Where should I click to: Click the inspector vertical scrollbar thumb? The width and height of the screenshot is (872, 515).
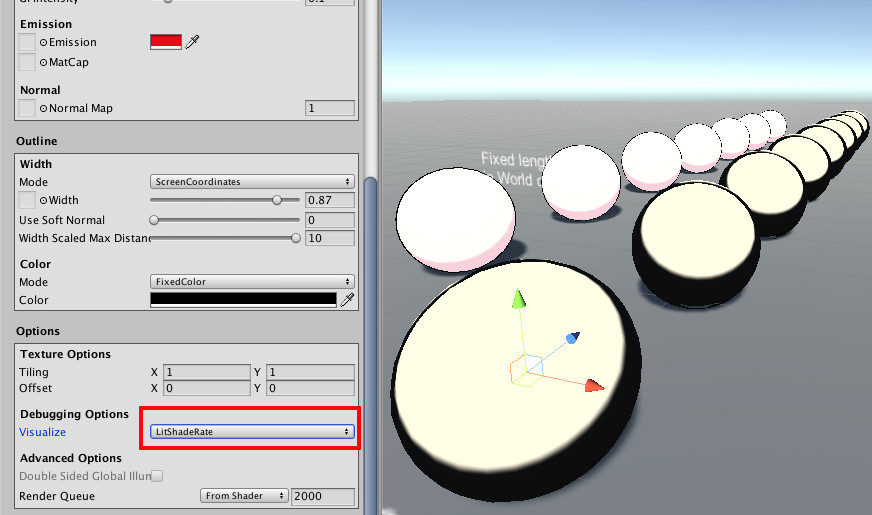(370, 345)
